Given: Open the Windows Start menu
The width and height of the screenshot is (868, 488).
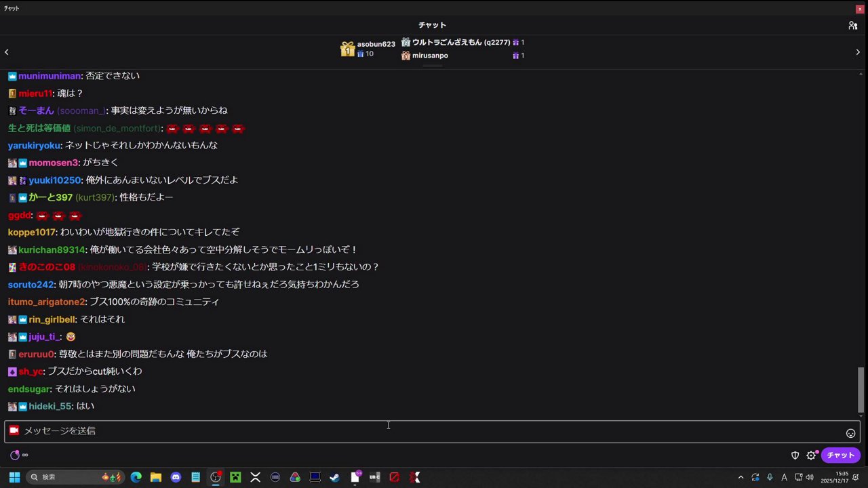Looking at the screenshot, I should [x=14, y=476].
